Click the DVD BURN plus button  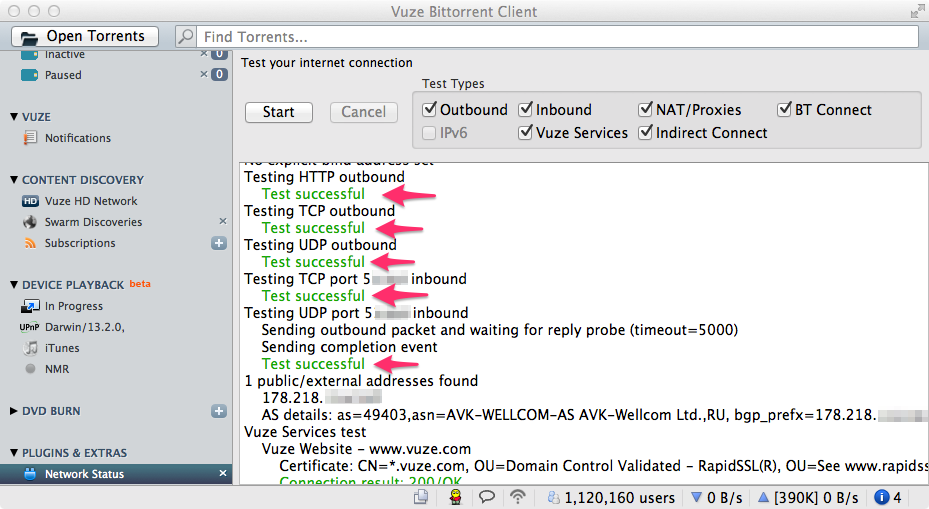[x=219, y=411]
